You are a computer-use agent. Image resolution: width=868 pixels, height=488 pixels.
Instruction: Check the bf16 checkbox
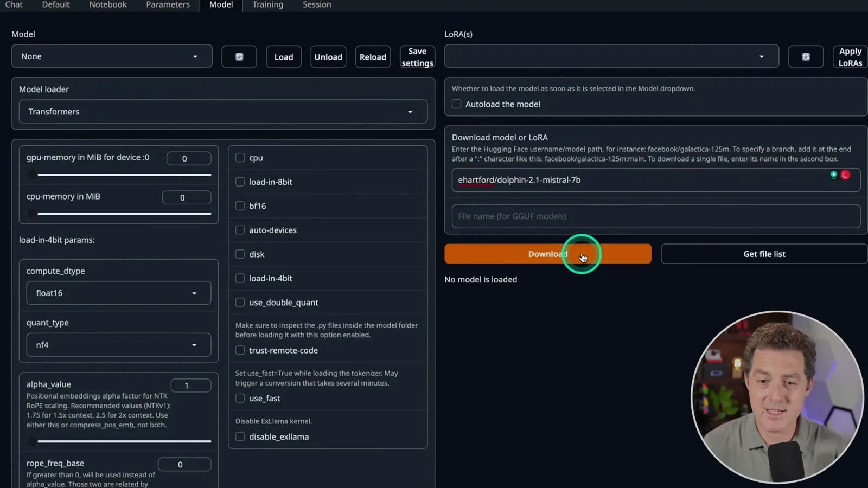tap(240, 206)
